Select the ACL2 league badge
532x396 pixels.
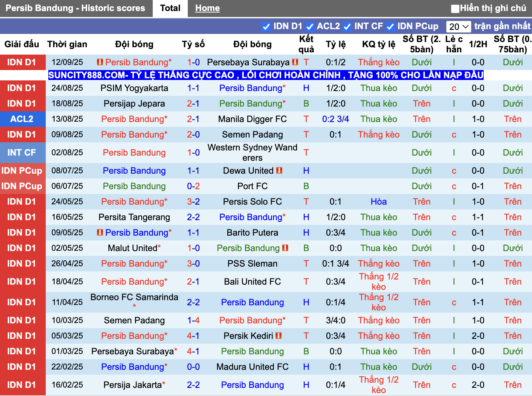point(23,119)
